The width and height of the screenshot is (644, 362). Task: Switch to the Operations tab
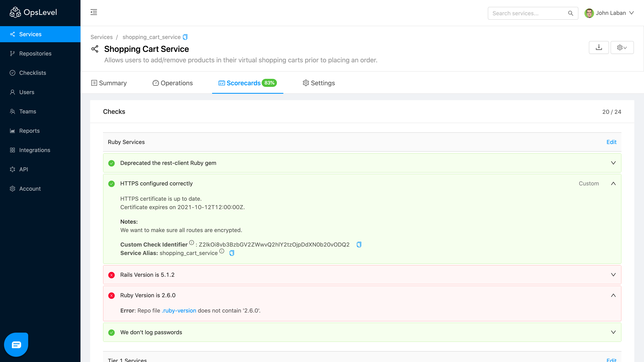tap(172, 83)
